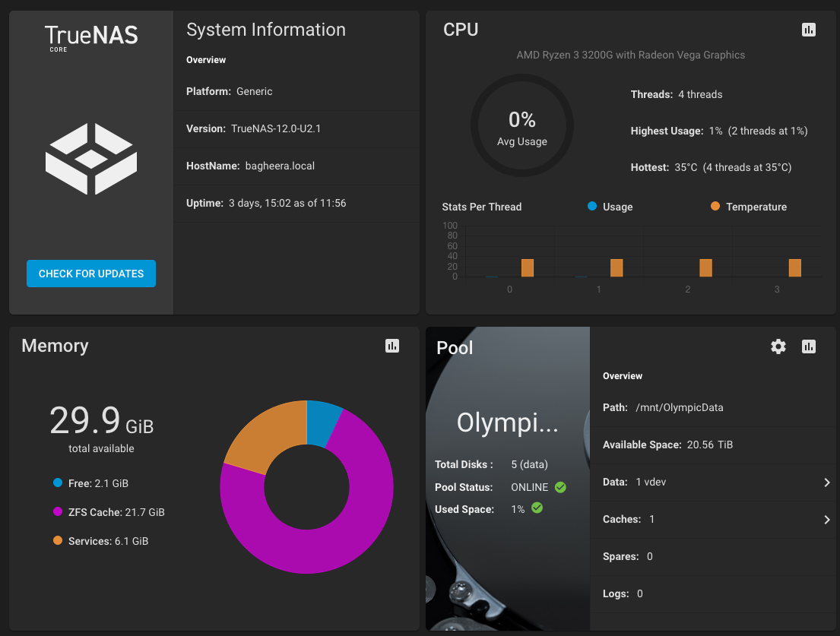Viewport: 840px width, 636px height.
Task: Click the Used Space green checkmark
Action: click(537, 508)
